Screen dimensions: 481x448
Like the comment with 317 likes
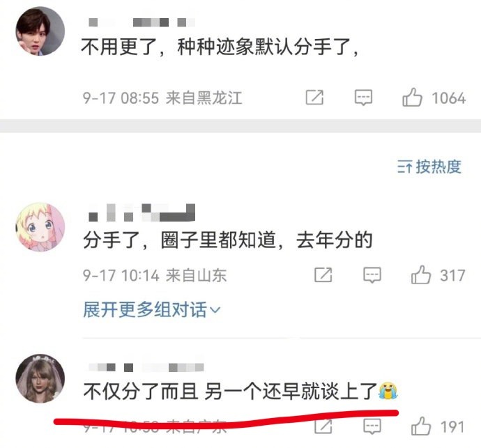pos(421,275)
